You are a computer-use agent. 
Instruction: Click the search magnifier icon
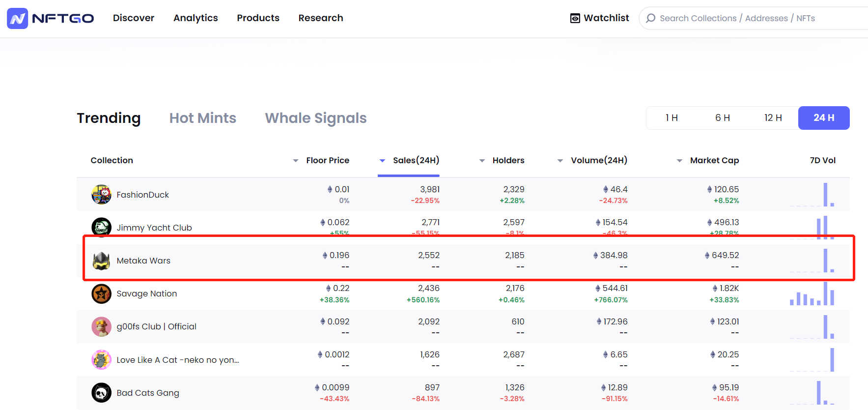(651, 18)
